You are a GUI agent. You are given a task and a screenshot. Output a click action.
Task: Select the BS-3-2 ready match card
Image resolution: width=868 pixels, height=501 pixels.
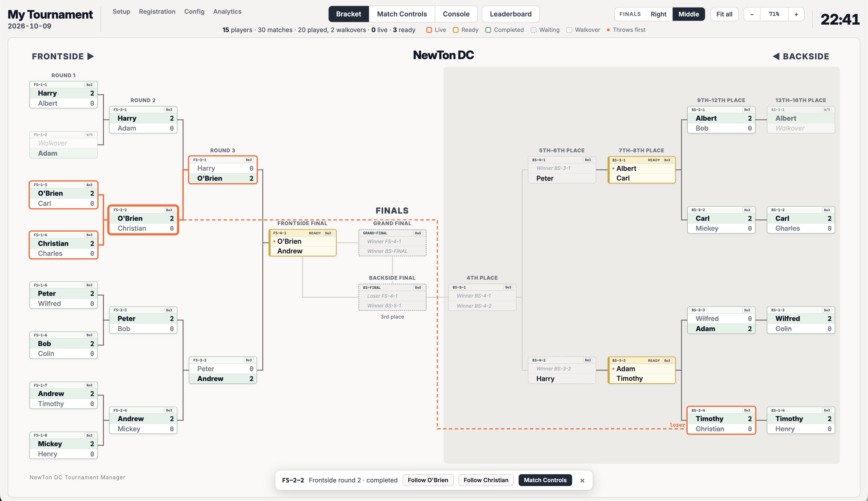641,370
